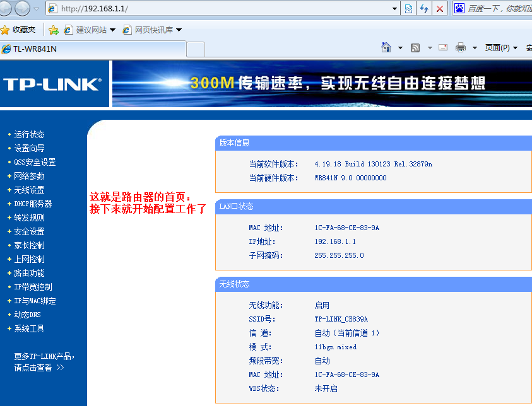Image resolution: width=532 pixels, height=406 pixels.
Task: Click 更多TP-LINK产品 请点击查看 link
Action: coord(44,362)
